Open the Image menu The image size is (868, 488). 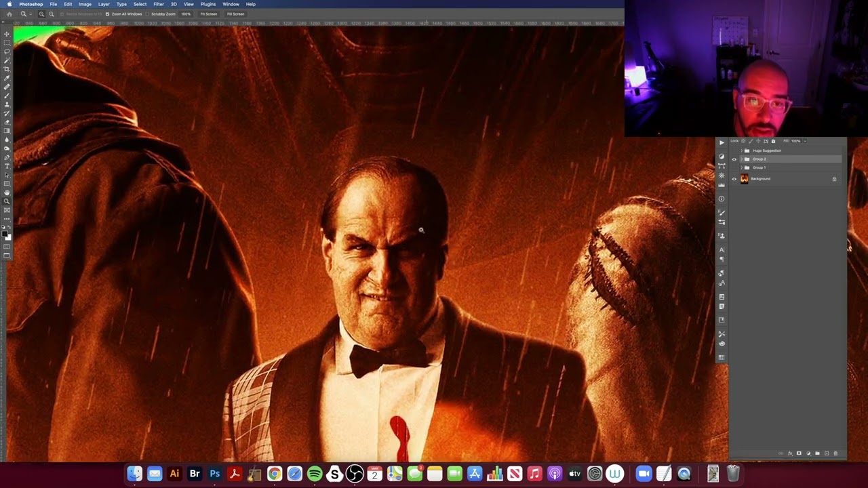pos(85,4)
